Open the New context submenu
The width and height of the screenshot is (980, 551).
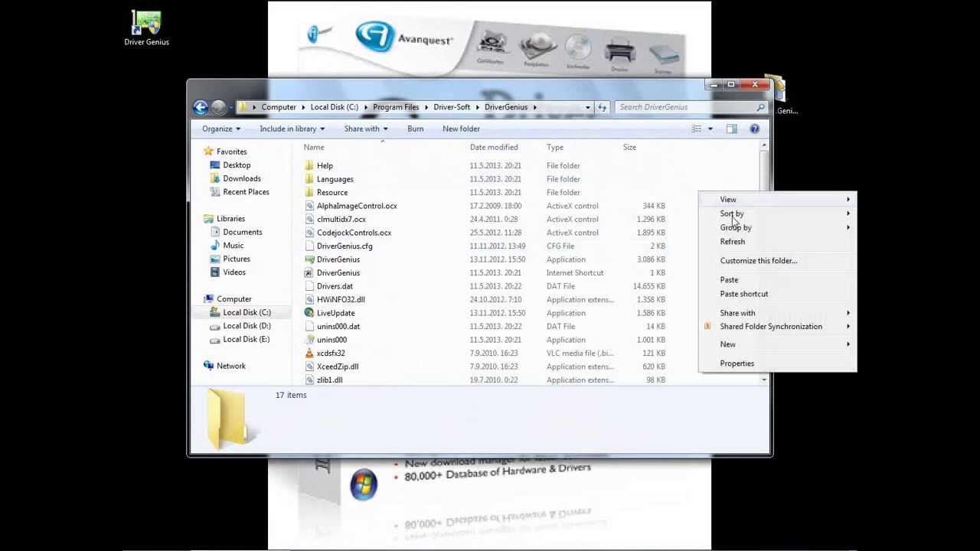coord(777,344)
